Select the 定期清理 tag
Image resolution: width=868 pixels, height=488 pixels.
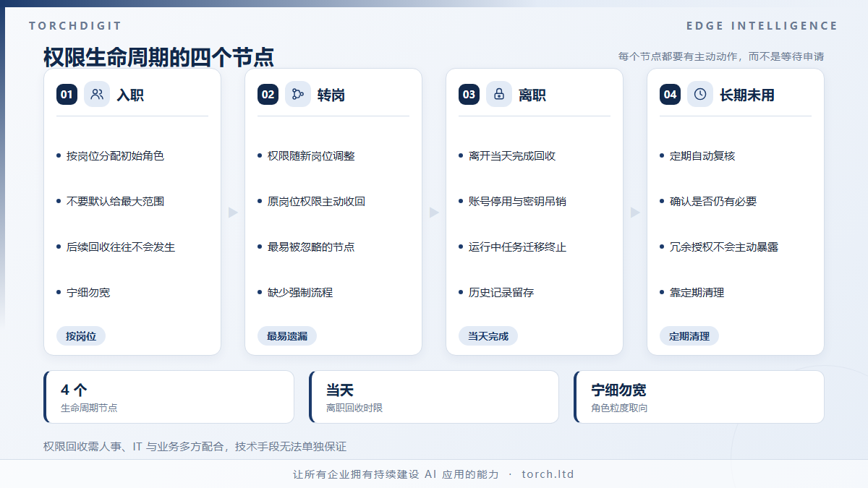tap(689, 335)
